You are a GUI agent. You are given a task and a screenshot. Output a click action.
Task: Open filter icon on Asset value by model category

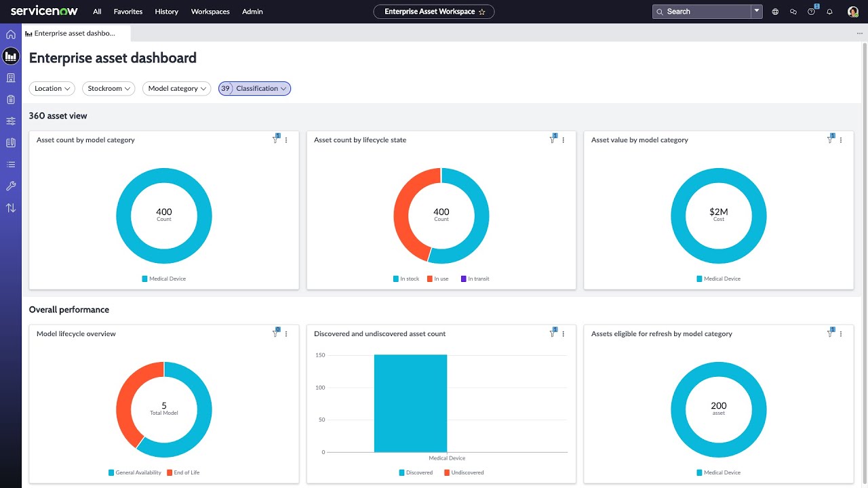tap(830, 140)
